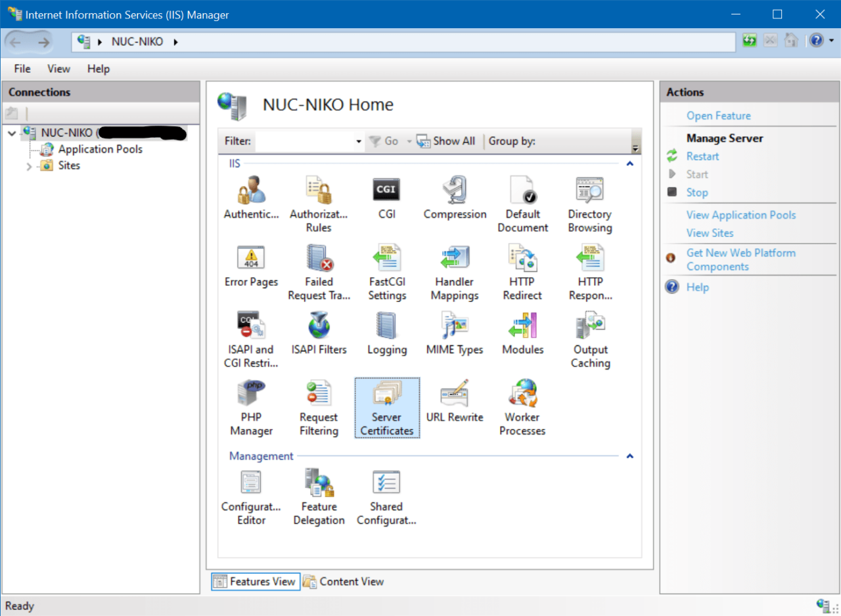This screenshot has width=841, height=616.
Task: Stop the server from Actions
Action: click(697, 192)
